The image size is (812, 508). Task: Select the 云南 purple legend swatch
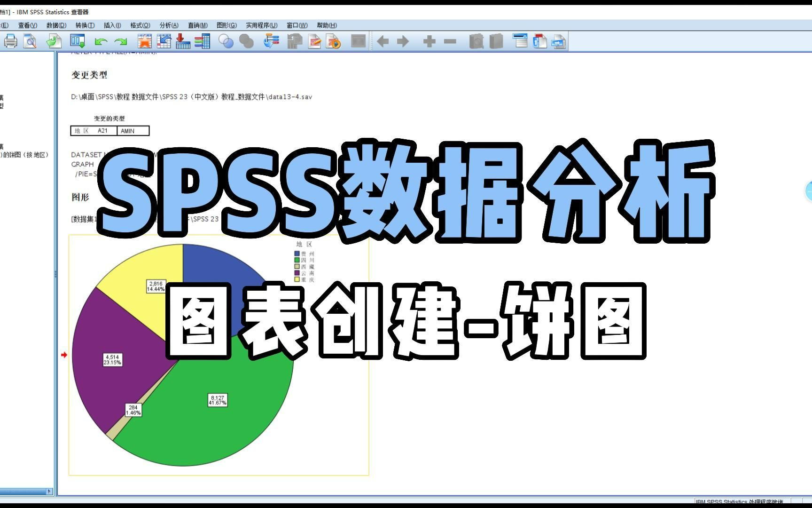point(297,273)
